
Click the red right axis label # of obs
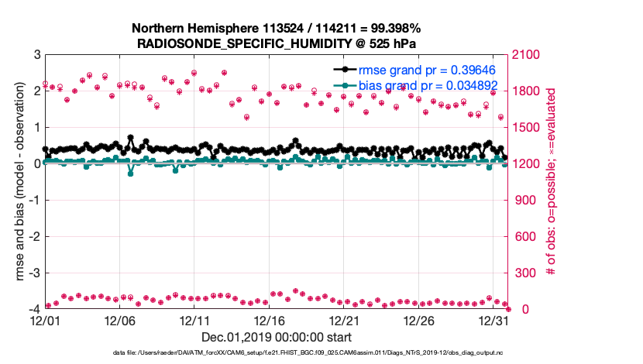click(551, 182)
